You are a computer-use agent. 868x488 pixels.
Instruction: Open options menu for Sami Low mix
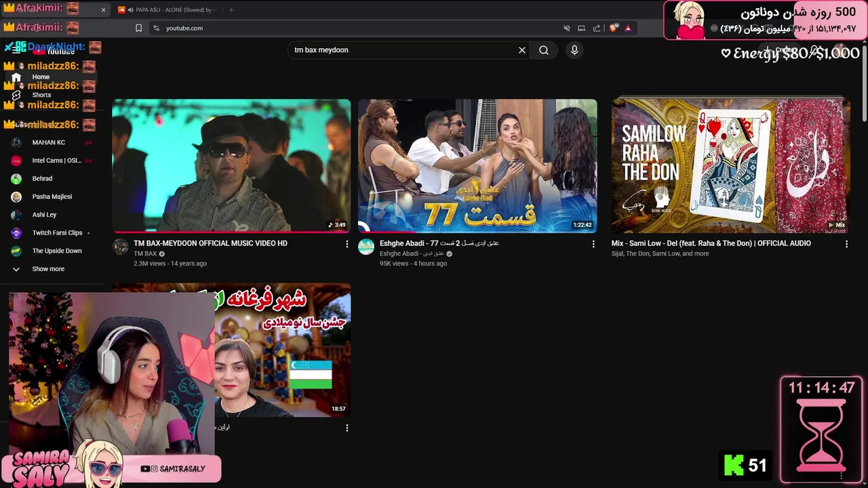click(846, 244)
